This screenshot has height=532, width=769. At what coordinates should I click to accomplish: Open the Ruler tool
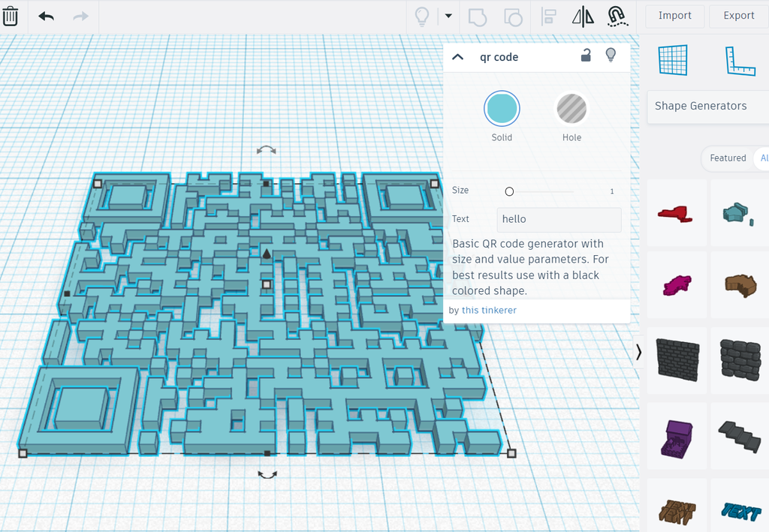[740, 60]
